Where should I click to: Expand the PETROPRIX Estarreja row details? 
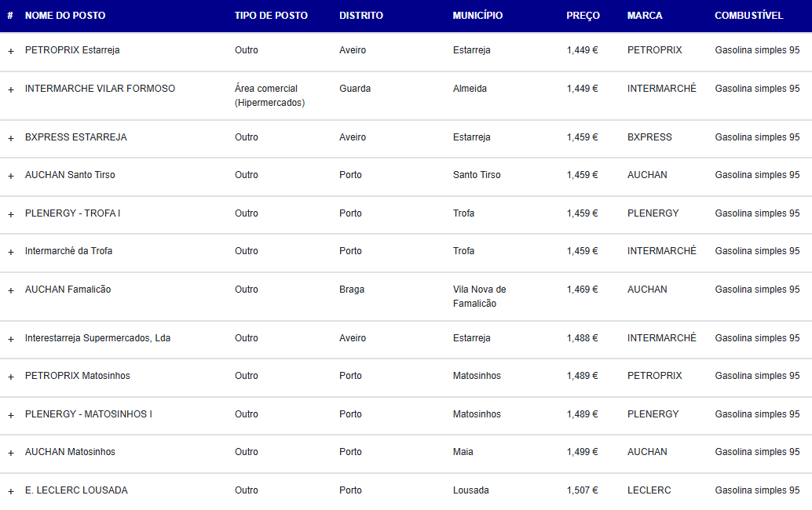[10, 51]
